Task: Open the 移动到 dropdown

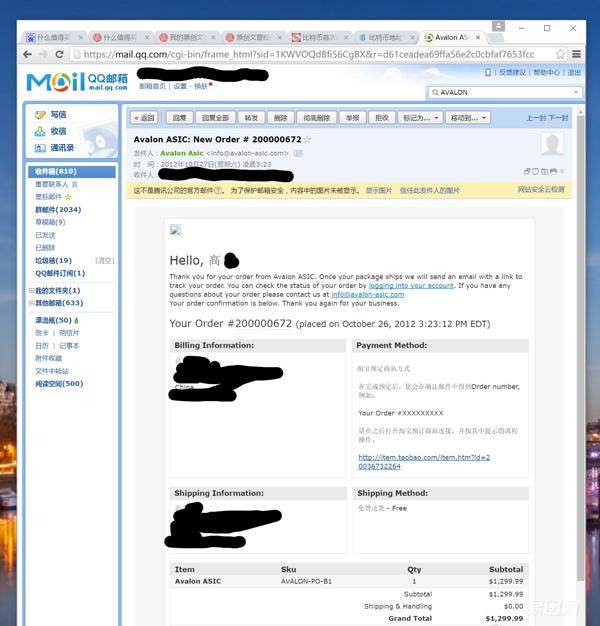Action: coord(468,117)
